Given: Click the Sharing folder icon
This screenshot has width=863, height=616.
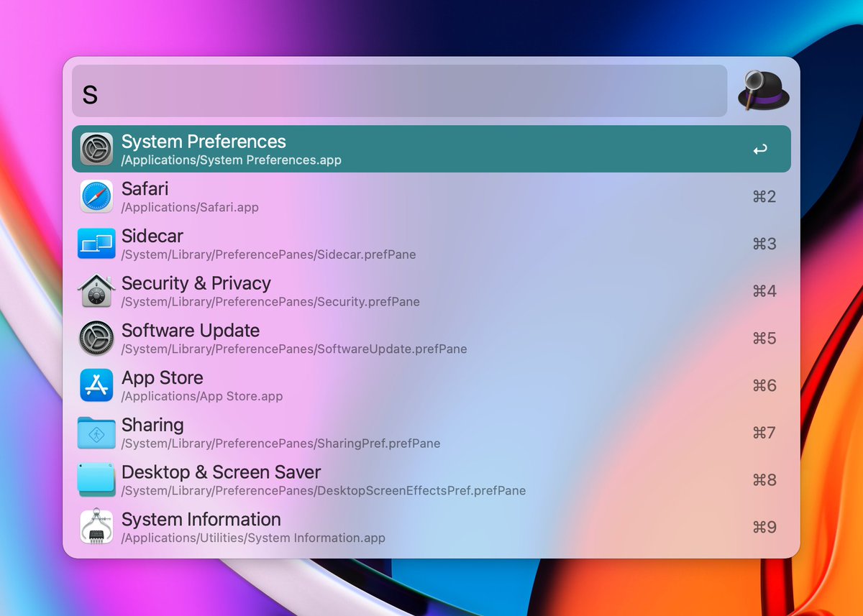Looking at the screenshot, I should pyautogui.click(x=96, y=433).
